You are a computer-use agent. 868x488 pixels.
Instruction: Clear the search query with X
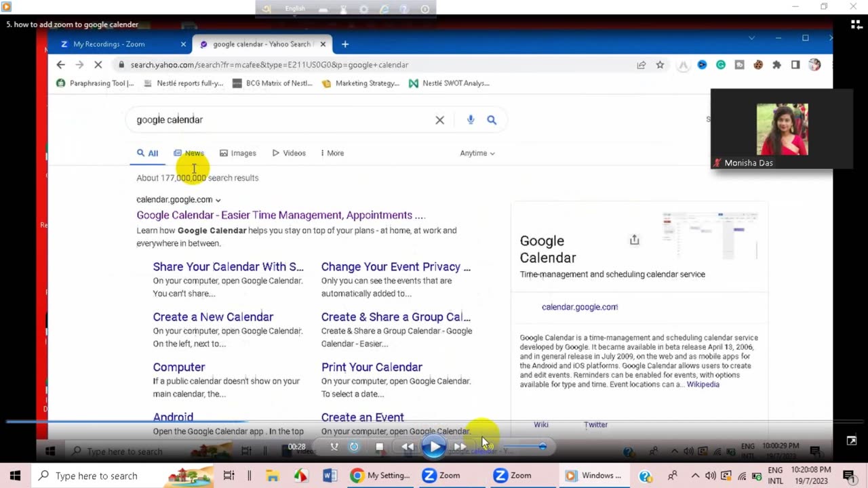[x=439, y=120]
